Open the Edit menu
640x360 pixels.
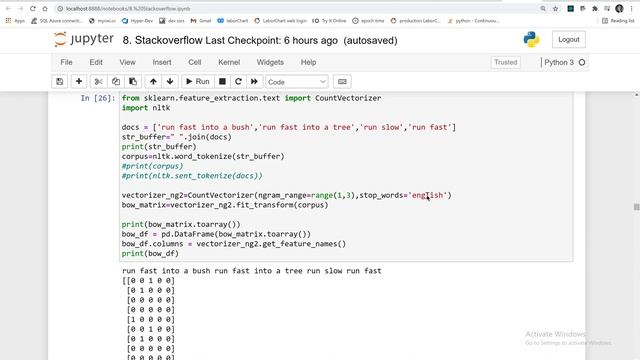click(x=96, y=62)
